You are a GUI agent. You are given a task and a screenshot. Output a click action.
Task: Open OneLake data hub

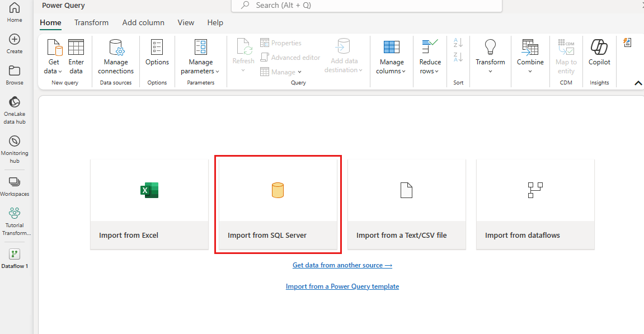[15, 111]
